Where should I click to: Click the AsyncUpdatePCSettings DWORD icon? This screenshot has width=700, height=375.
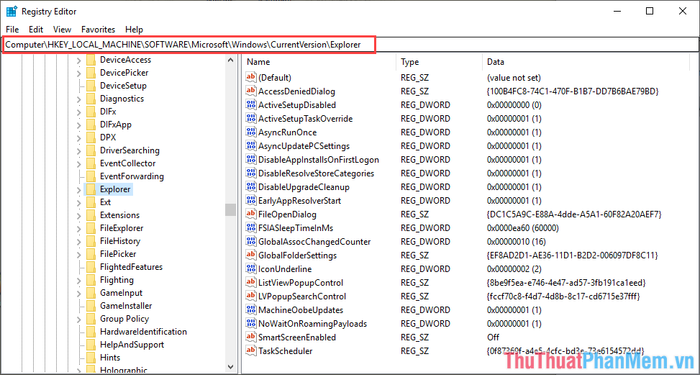tap(251, 146)
